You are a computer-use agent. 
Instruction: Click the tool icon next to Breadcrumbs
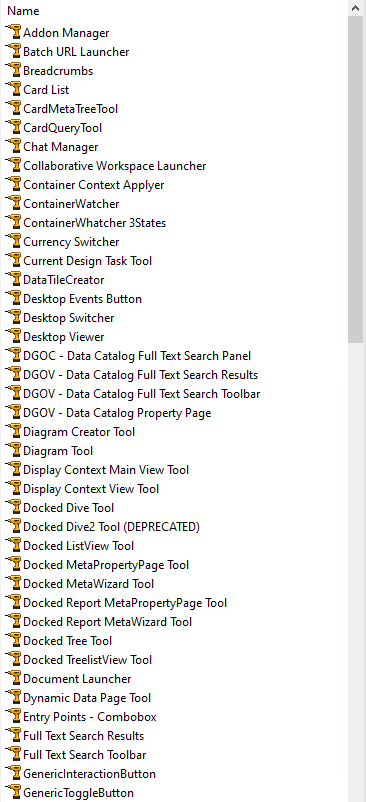tap(13, 71)
